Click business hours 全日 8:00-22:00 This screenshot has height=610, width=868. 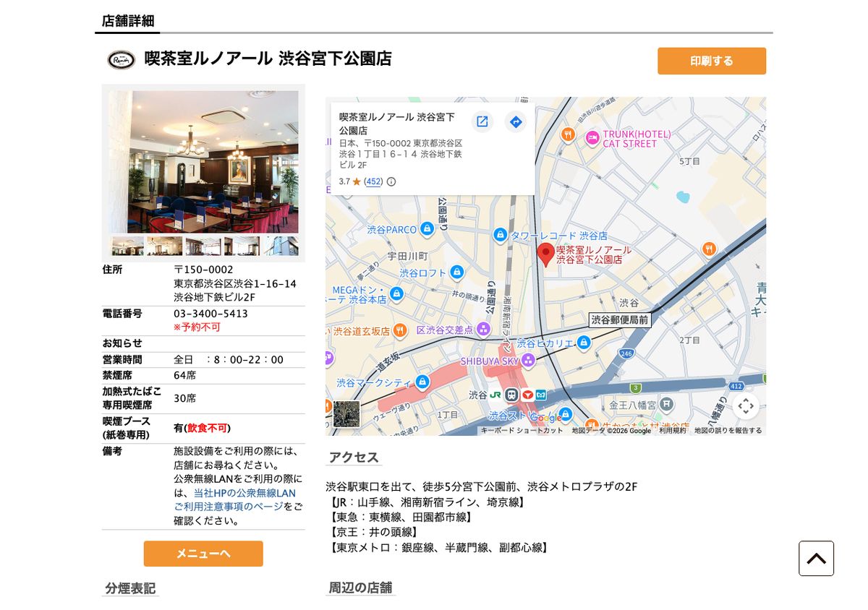click(x=229, y=359)
